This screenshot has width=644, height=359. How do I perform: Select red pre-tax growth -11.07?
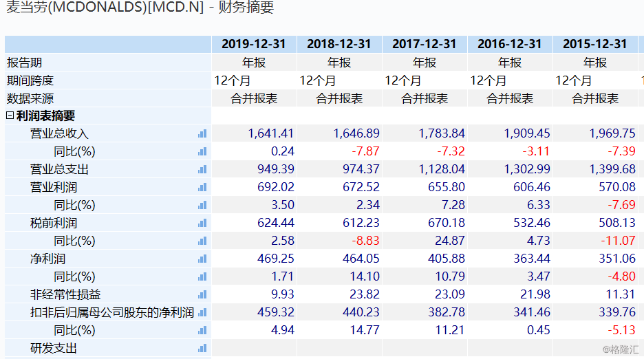[618, 240]
